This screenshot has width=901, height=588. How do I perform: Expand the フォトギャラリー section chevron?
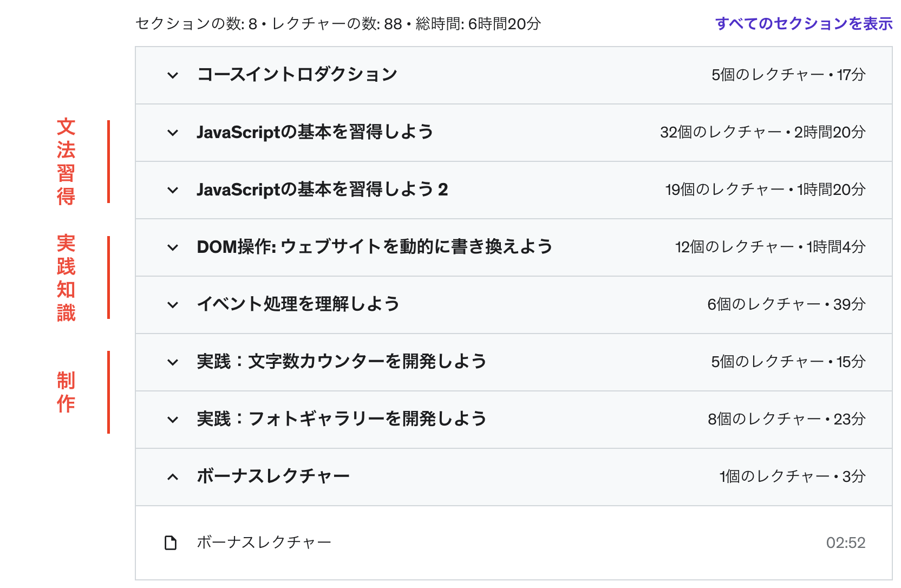click(x=173, y=420)
